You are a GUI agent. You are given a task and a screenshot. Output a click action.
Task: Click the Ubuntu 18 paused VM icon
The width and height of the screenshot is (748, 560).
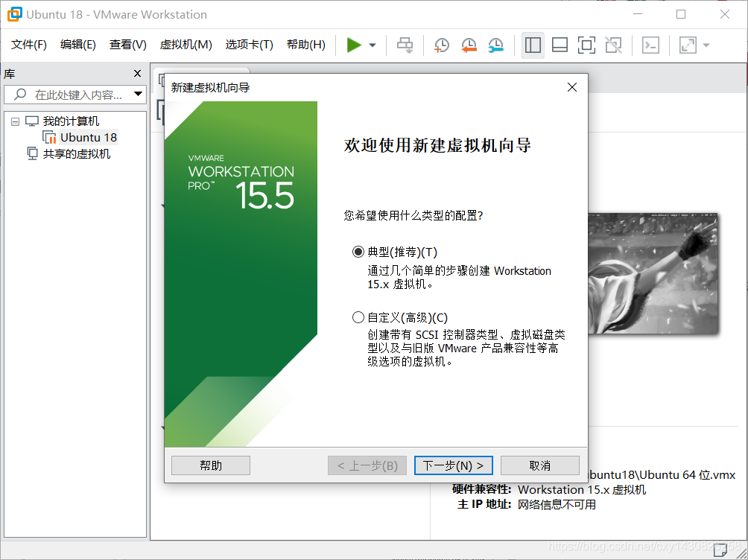(50, 137)
